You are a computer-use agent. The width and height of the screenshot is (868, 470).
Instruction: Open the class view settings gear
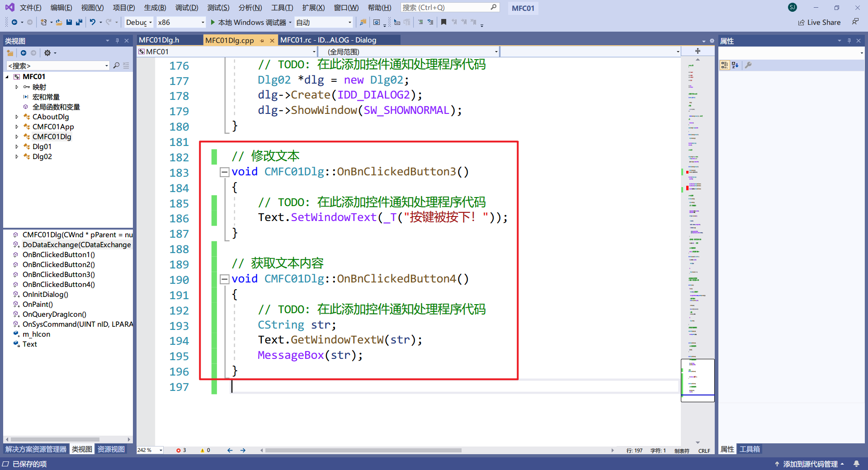point(48,53)
